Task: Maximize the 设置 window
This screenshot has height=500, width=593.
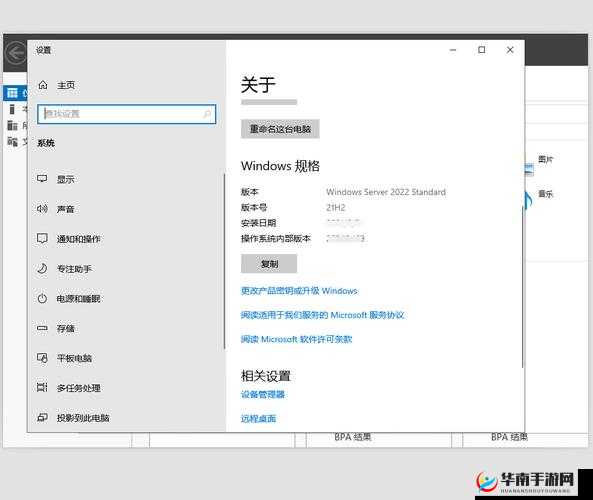Action: click(x=481, y=50)
